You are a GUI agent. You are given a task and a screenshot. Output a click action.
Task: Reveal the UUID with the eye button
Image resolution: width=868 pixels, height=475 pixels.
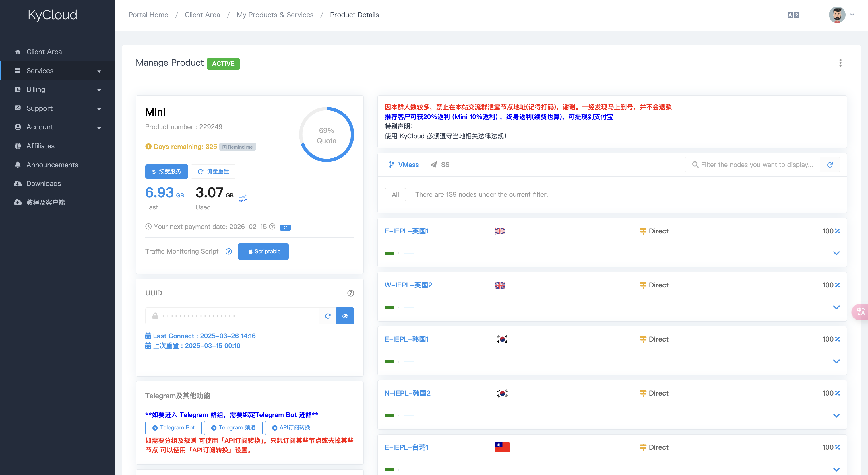click(x=345, y=316)
